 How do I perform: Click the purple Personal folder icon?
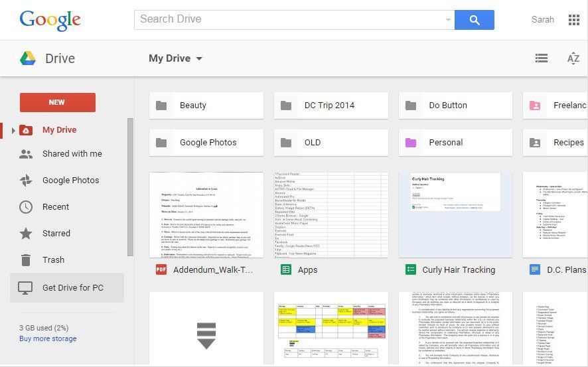point(411,143)
